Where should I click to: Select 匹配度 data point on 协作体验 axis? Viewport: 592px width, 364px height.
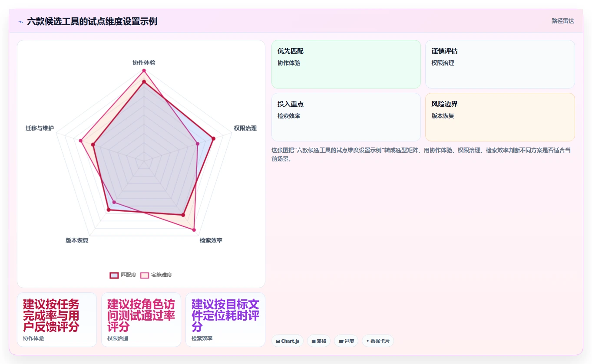click(144, 82)
